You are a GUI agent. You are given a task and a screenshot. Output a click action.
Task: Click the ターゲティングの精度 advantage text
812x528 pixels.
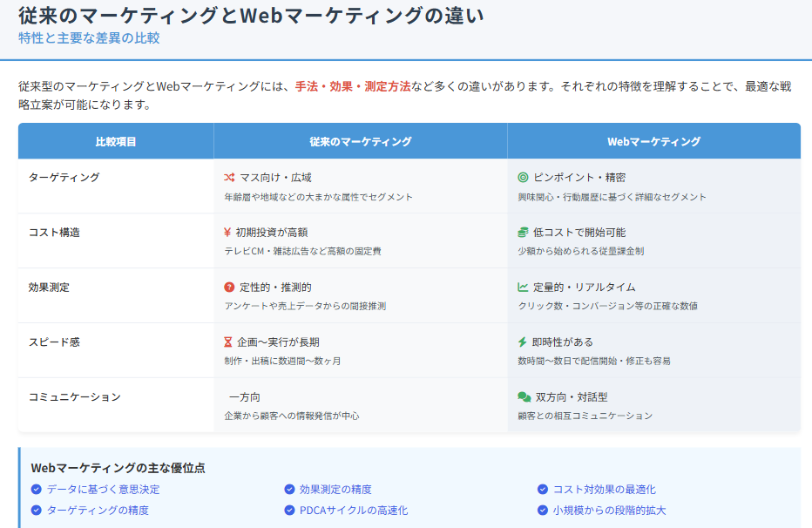(x=98, y=511)
